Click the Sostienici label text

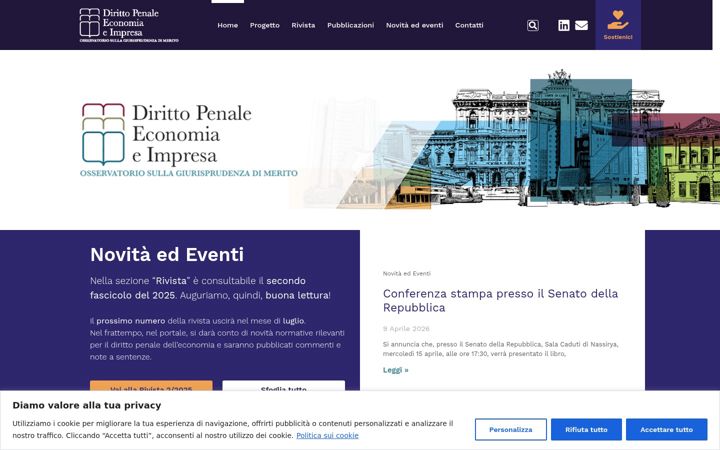(618, 37)
